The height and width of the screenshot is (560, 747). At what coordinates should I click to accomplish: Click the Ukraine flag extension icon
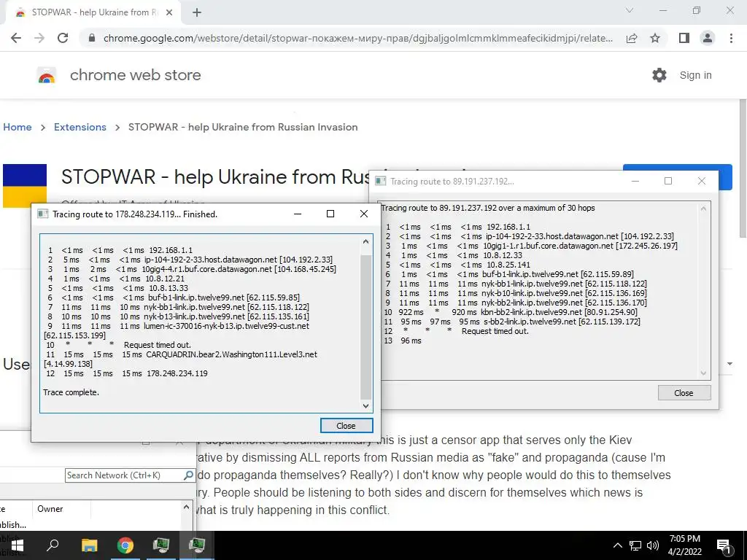click(25, 186)
